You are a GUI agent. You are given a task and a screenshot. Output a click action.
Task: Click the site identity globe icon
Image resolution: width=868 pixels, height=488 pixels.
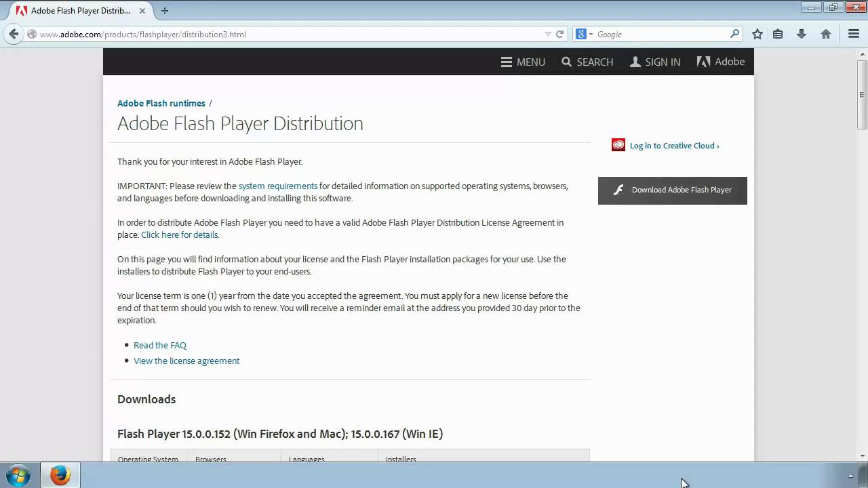pos(31,34)
